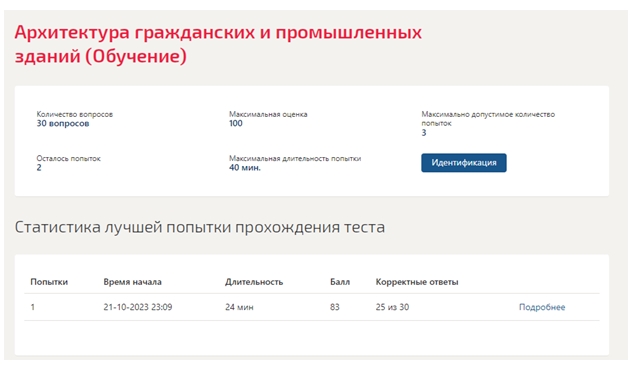
Task: Click the 25 из 30 correct answers cell
Action: point(392,307)
